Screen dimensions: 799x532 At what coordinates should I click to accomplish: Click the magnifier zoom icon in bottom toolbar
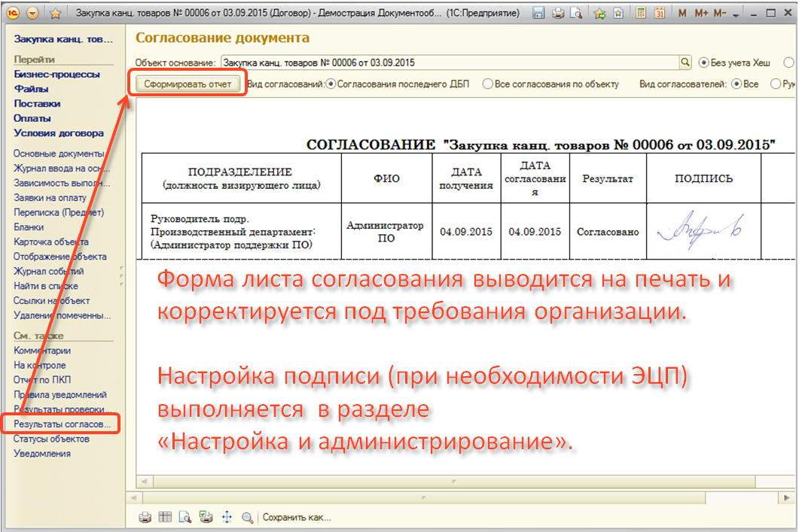247,518
